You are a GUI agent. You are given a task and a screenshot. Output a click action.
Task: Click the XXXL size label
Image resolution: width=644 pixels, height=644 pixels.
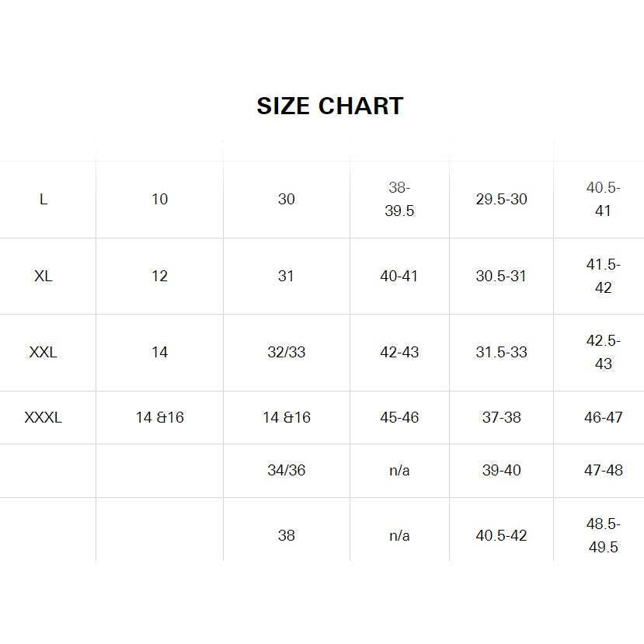tap(44, 417)
